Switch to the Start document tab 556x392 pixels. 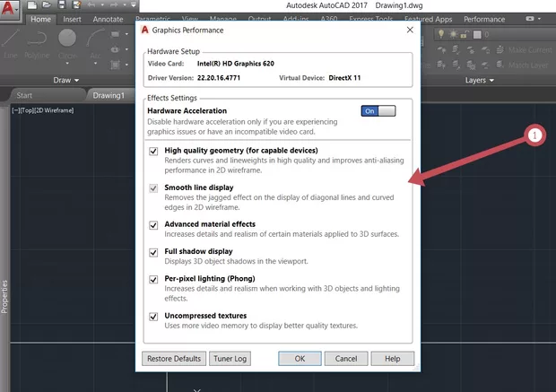[24, 95]
